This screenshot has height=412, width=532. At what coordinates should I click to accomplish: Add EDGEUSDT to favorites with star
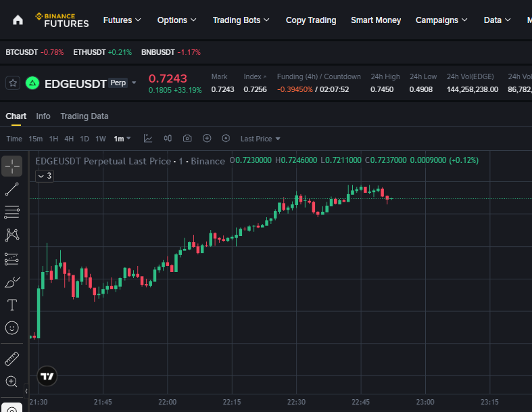point(13,83)
